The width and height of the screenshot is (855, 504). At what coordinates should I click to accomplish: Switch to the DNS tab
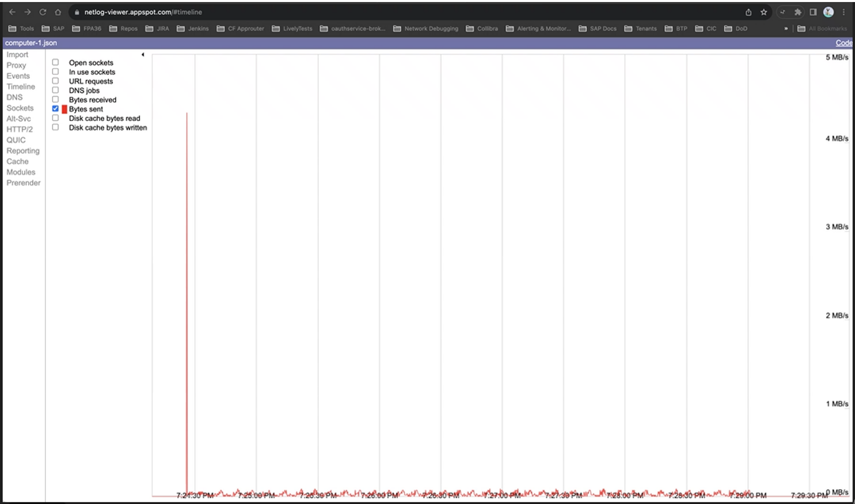(15, 97)
